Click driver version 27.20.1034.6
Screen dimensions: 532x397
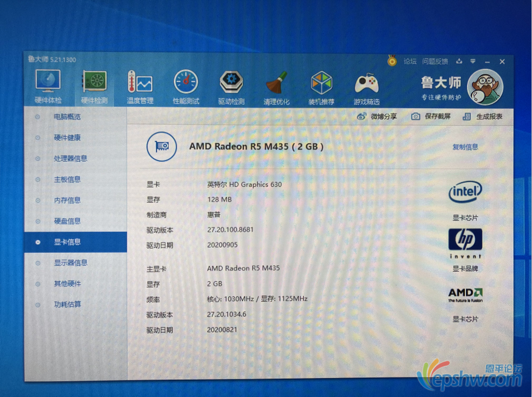pos(227,314)
